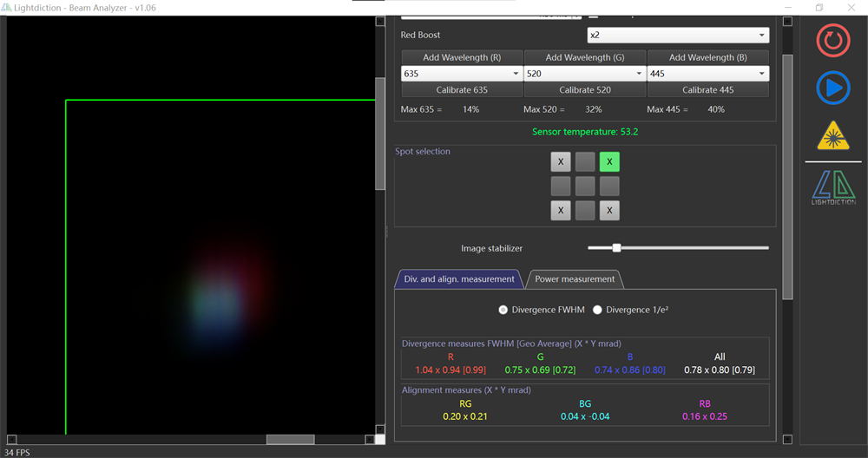The image size is (868, 458).
Task: Expand the 520 wavelength dropdown
Action: pos(584,74)
